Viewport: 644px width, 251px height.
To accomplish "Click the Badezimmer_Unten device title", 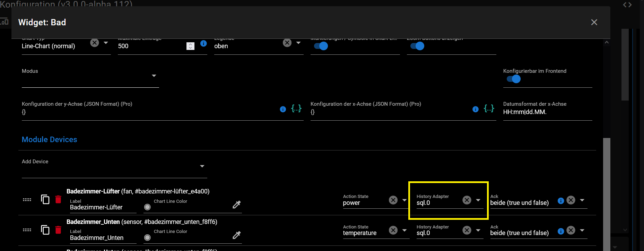I will coord(142,222).
